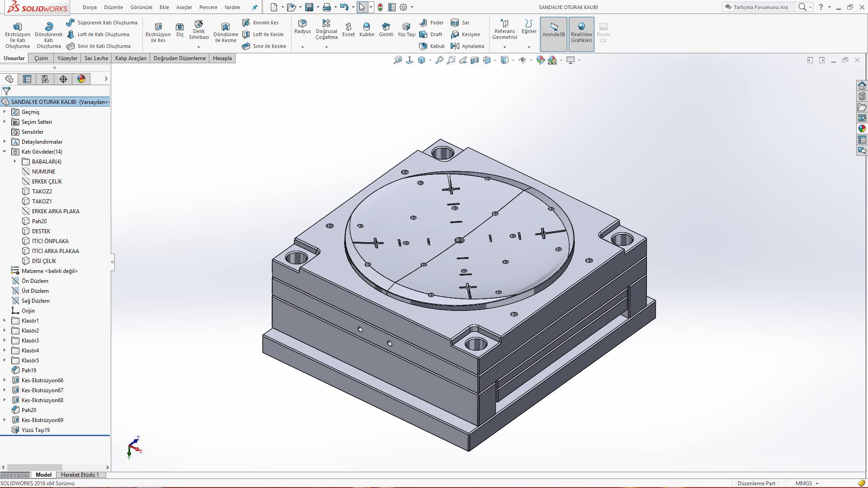Viewport: 868px width, 488px height.
Task: Open the MMGS unit system selector
Action: point(807,483)
